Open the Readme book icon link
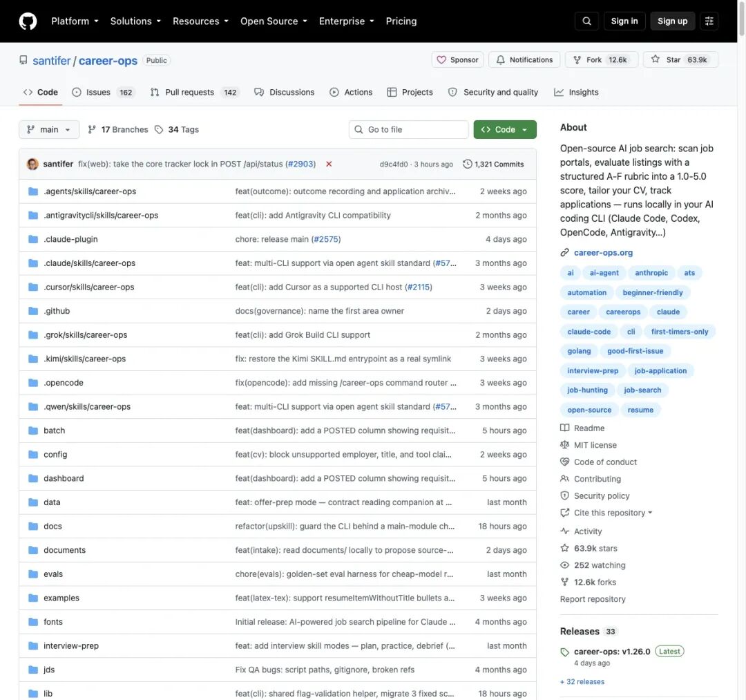 (x=582, y=428)
